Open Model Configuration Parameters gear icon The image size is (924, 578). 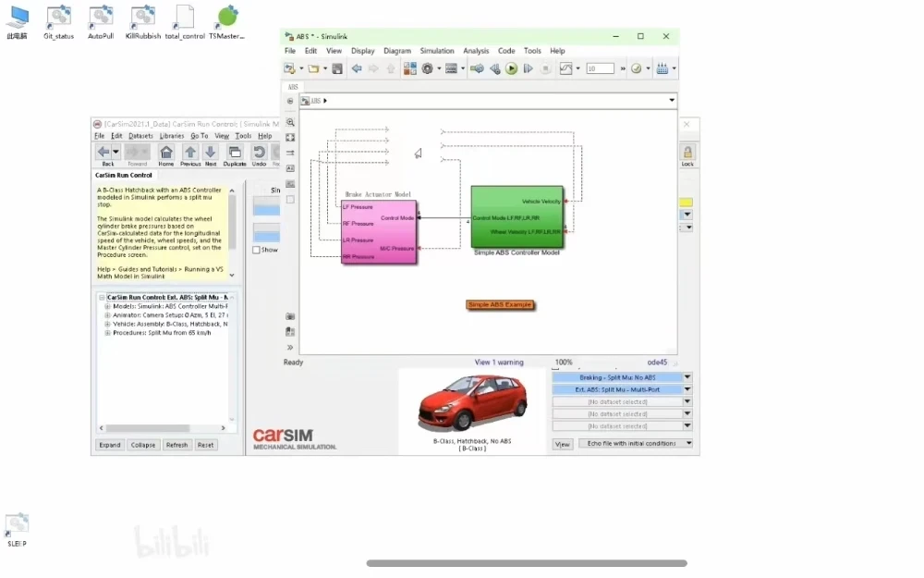tap(427, 69)
